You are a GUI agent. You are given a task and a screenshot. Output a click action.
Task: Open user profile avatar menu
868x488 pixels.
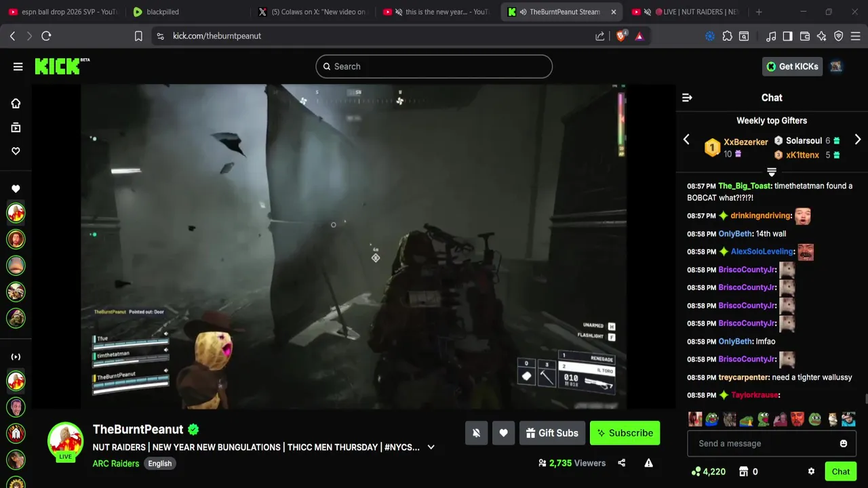click(x=836, y=66)
